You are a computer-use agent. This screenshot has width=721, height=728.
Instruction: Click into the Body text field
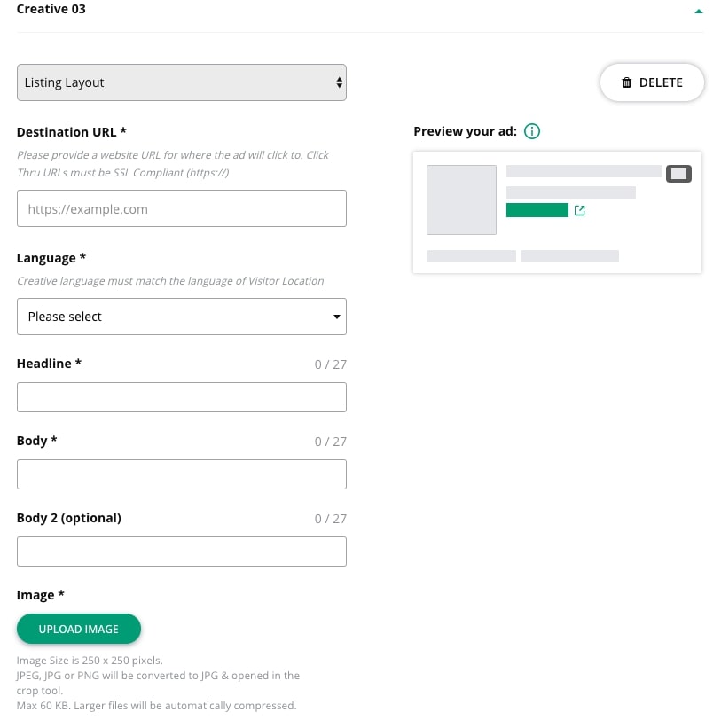click(x=182, y=474)
